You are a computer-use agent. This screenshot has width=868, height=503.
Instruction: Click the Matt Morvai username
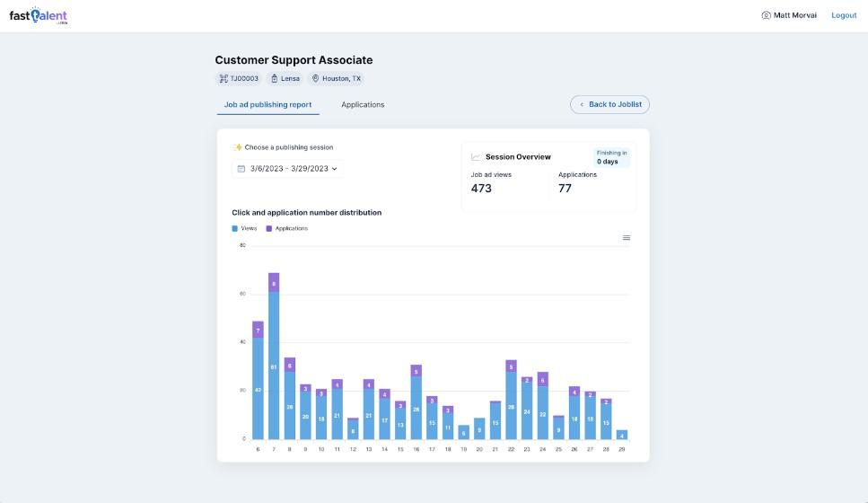click(797, 15)
